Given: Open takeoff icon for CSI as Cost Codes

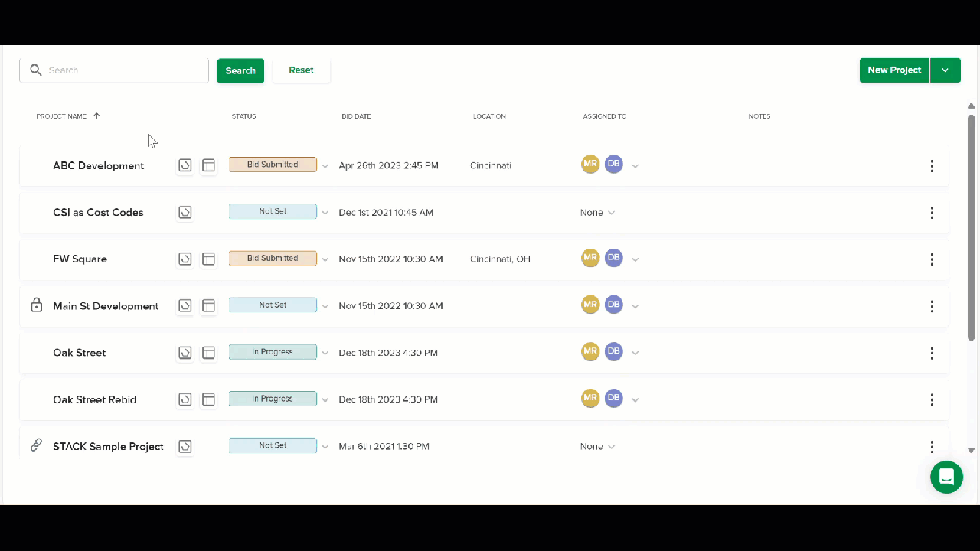Looking at the screenshot, I should pyautogui.click(x=185, y=212).
